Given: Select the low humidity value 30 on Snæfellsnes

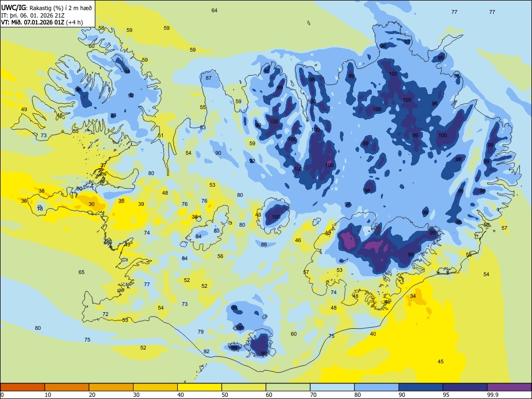Looking at the screenshot, I should coord(92,204).
